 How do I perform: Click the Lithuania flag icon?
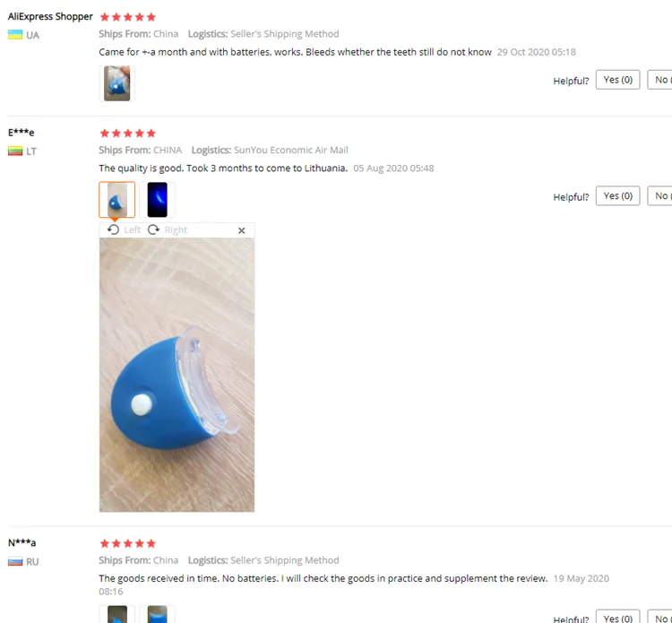point(15,151)
